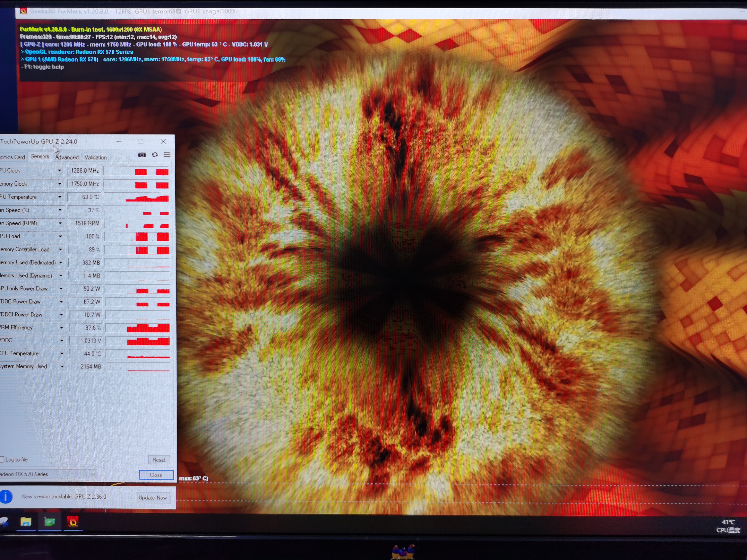The height and width of the screenshot is (560, 747).
Task: Click the FurMark flame taskbar icon
Action: pyautogui.click(x=73, y=522)
